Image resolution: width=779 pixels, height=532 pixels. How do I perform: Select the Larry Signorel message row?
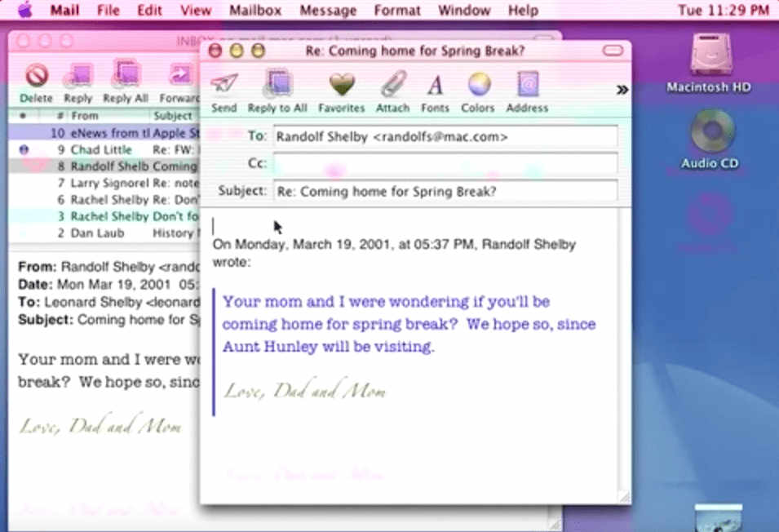[x=104, y=183]
